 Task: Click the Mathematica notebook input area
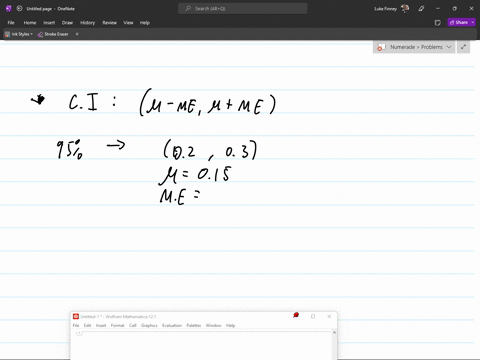tap(202, 347)
